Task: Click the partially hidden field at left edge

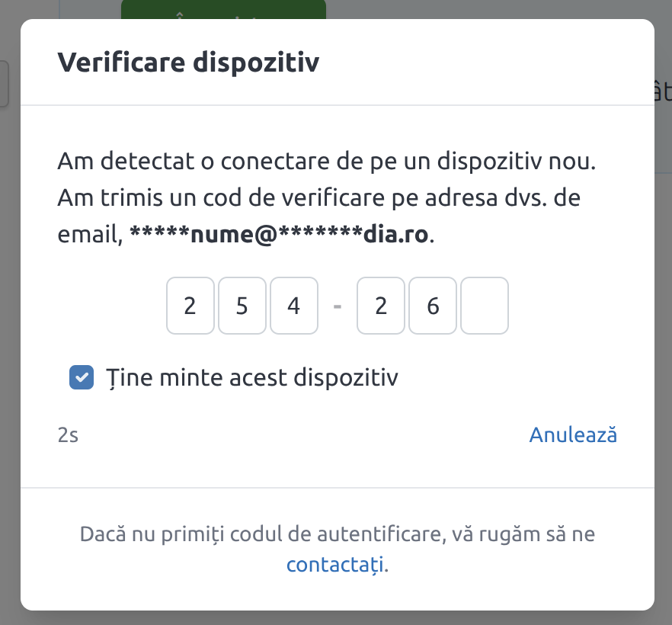Action: click(4, 84)
